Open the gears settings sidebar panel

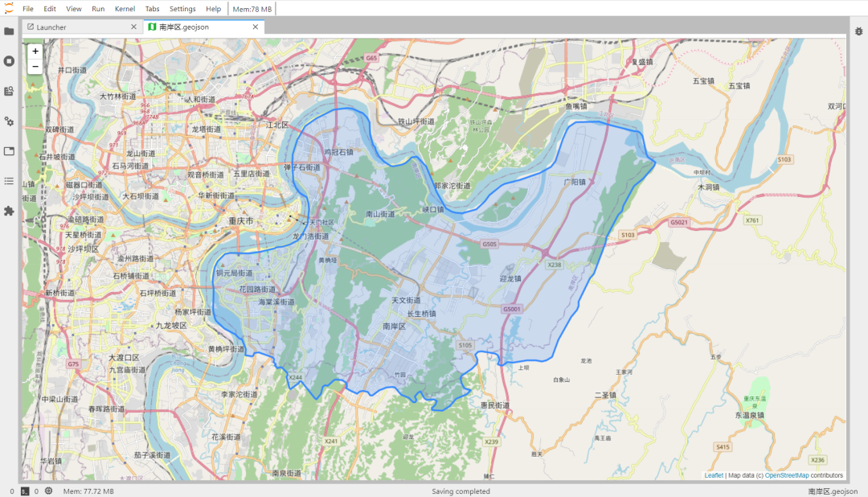point(9,121)
